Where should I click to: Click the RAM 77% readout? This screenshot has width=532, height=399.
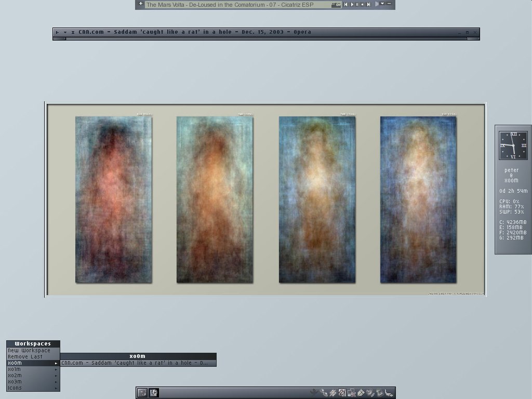pos(512,206)
